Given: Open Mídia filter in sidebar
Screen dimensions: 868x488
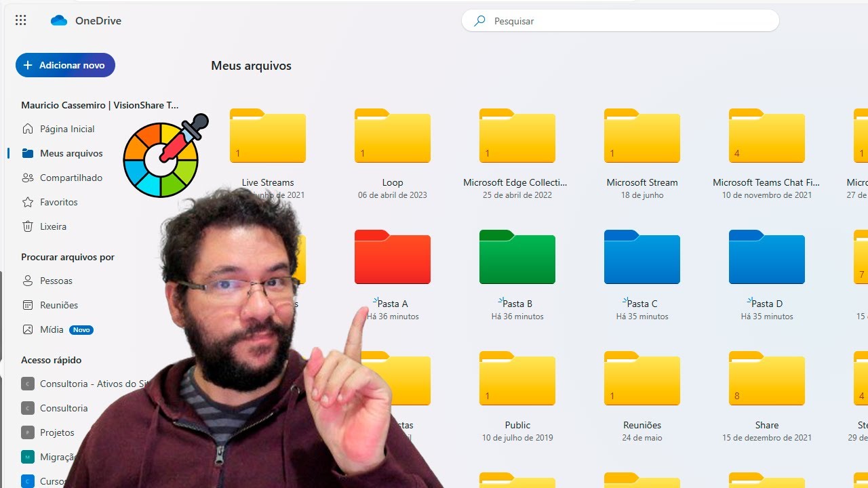Looking at the screenshot, I should click(x=52, y=329).
